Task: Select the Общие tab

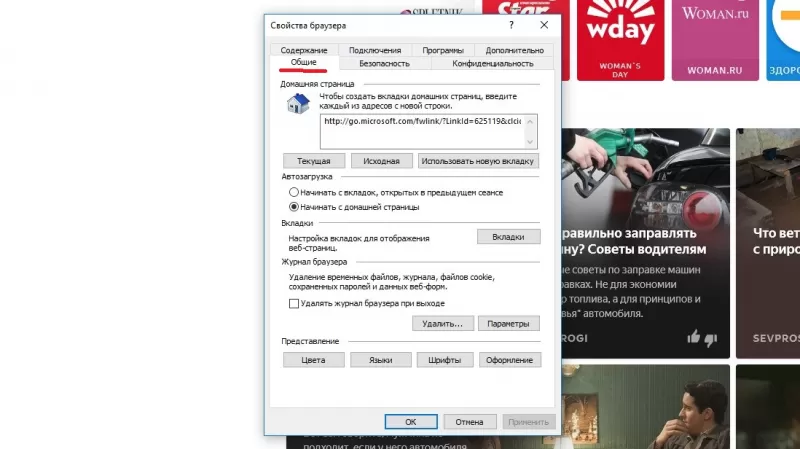Action: (304, 62)
